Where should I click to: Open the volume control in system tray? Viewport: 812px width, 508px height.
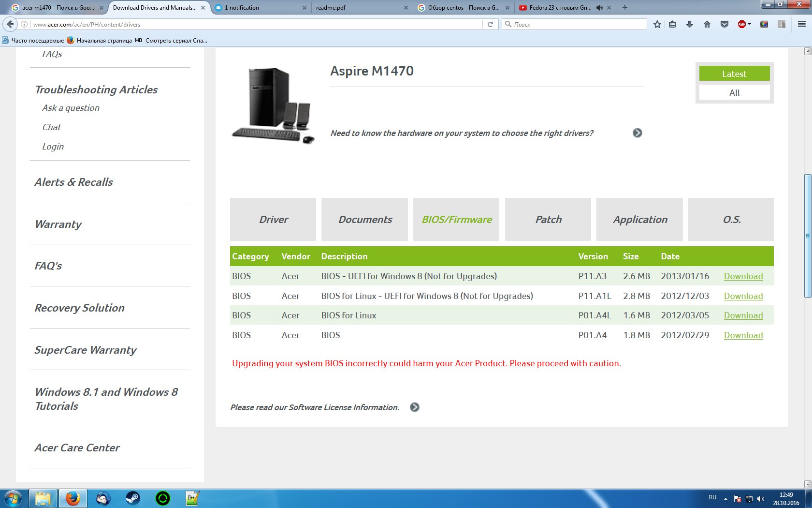[761, 498]
